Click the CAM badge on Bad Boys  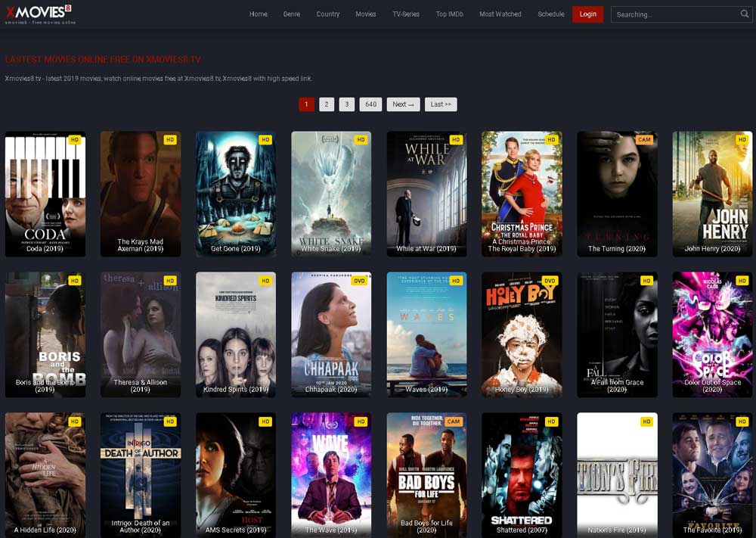click(x=454, y=421)
